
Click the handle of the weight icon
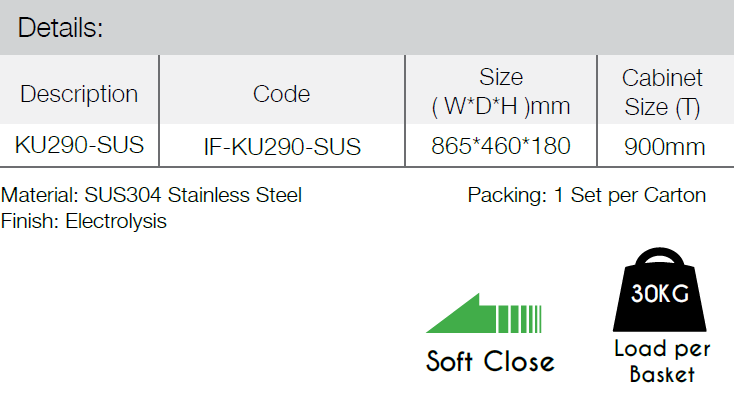(x=660, y=258)
